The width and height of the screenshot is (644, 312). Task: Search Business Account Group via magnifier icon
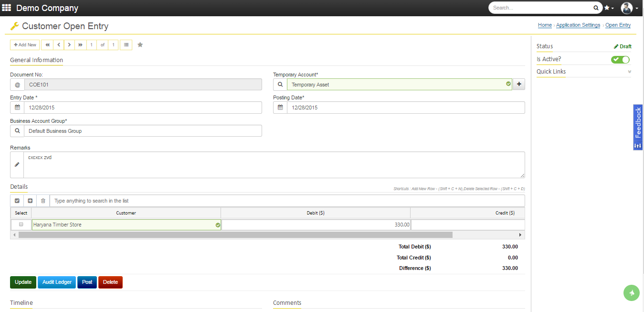(17, 131)
